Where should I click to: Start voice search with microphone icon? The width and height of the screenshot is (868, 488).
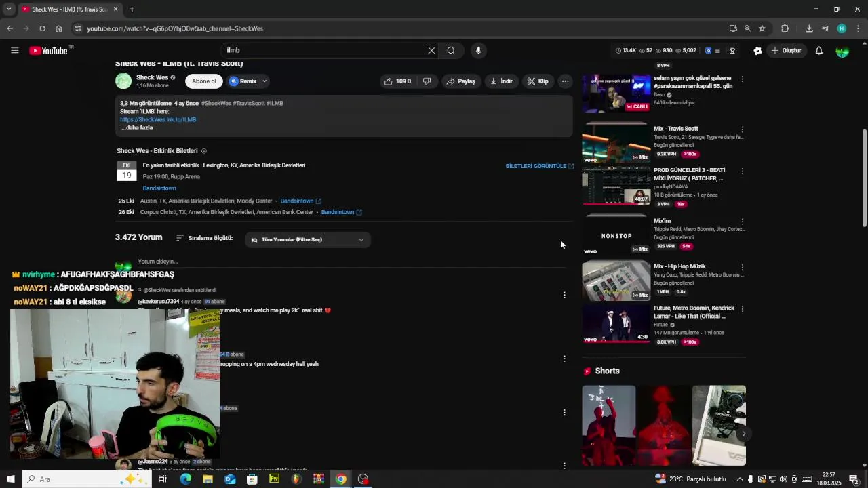479,51
